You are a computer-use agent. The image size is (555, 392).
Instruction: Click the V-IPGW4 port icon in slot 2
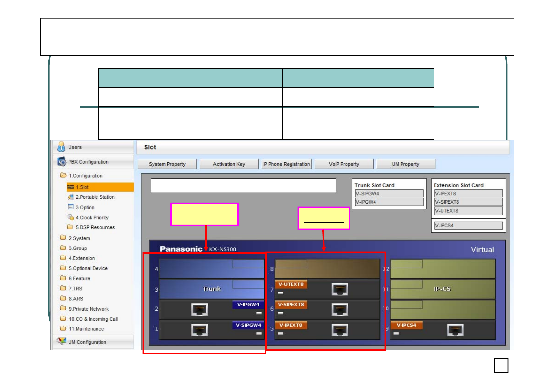point(200,309)
